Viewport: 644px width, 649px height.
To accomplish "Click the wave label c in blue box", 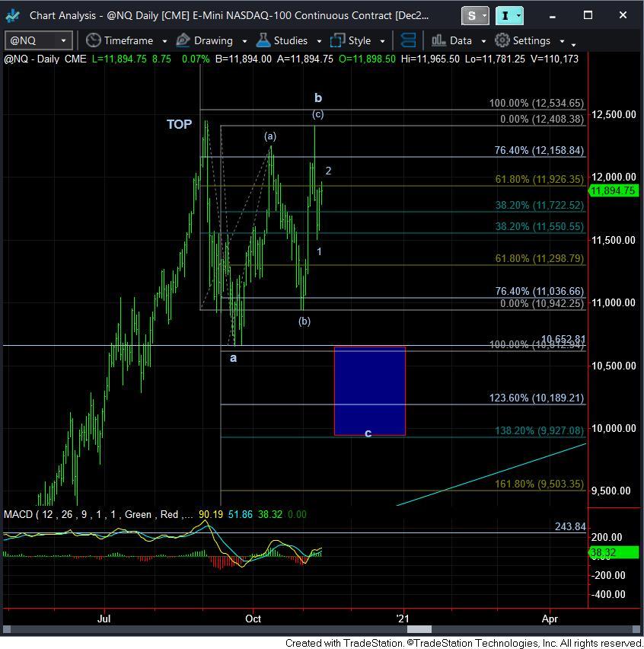I will tap(368, 433).
